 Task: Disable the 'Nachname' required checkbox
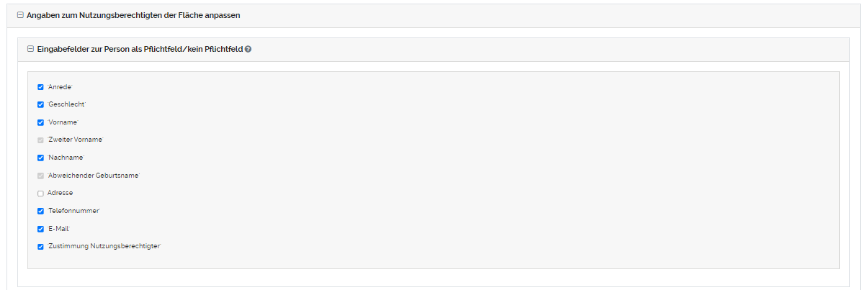[40, 158]
